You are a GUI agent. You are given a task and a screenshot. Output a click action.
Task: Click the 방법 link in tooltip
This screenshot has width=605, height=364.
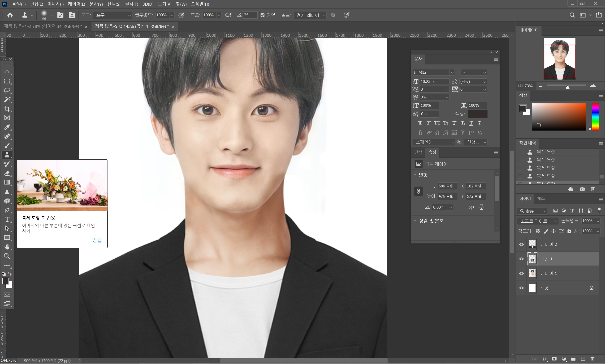pyautogui.click(x=97, y=240)
